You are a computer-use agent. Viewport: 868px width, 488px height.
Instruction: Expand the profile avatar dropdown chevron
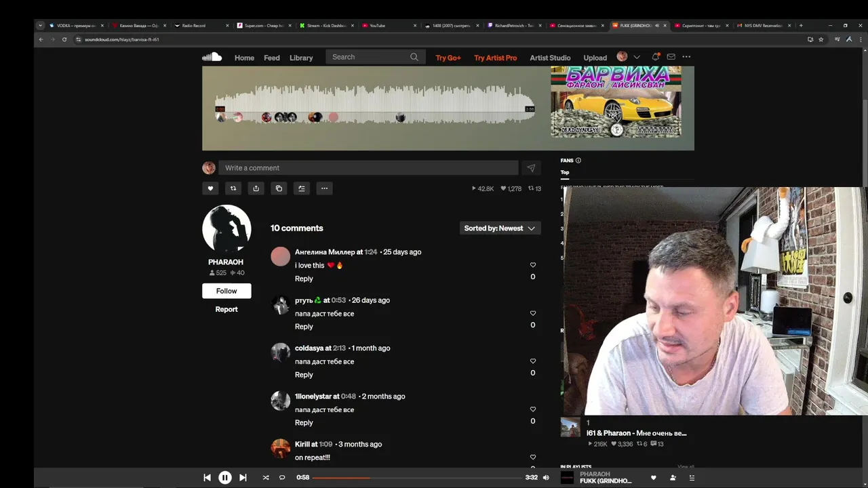[x=637, y=57]
